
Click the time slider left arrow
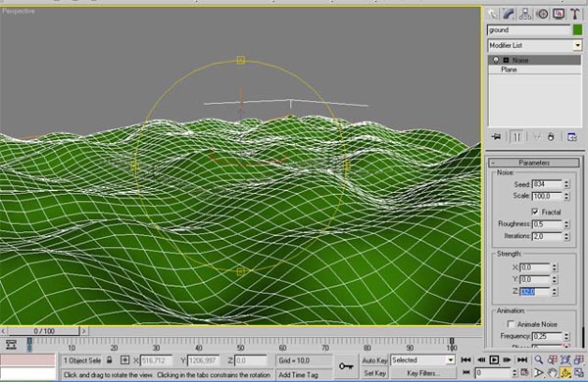3,331
